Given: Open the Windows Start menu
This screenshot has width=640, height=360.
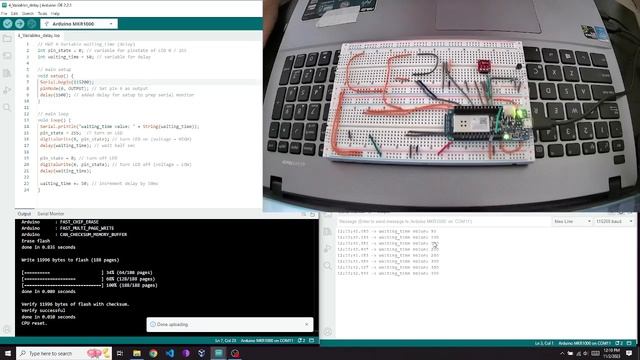Looking at the screenshot, I should (7, 353).
